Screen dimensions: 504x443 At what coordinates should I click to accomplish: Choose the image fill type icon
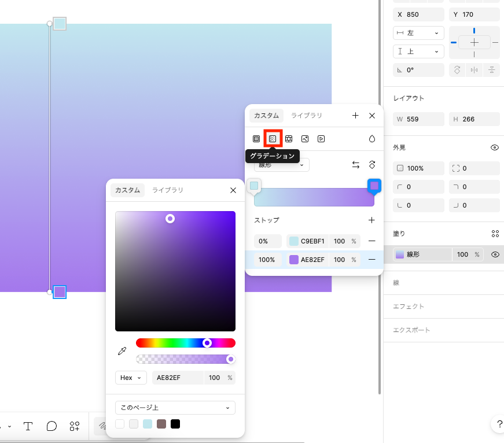tap(305, 139)
